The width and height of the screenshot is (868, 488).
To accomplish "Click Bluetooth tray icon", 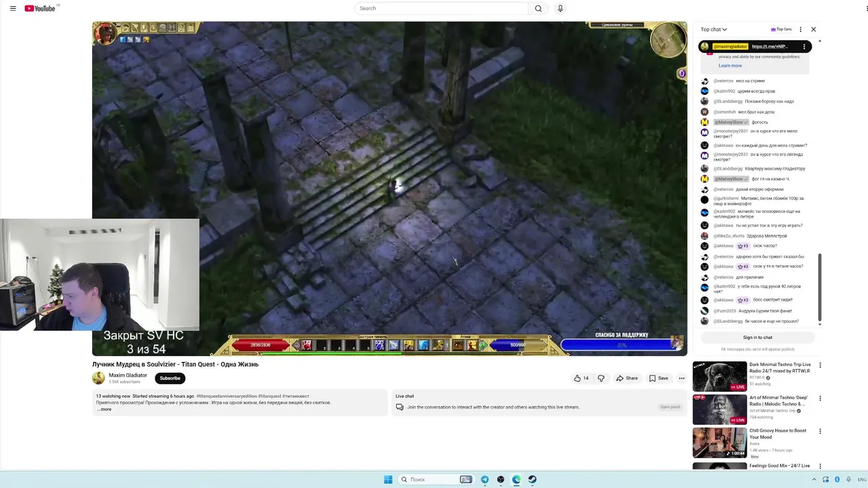I will click(837, 479).
